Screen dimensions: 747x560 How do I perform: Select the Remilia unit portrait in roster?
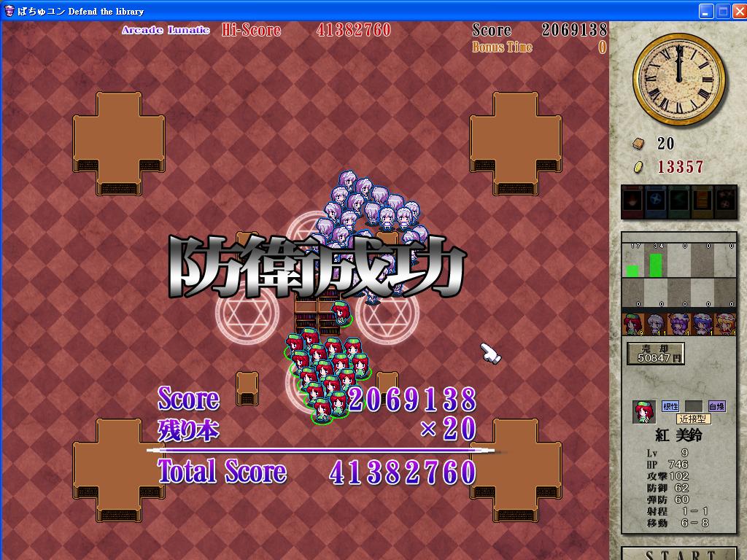(x=703, y=324)
